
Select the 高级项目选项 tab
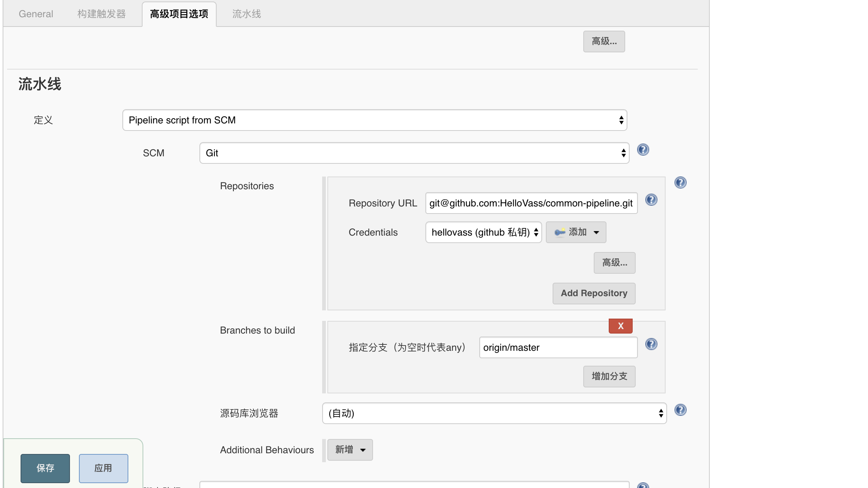coord(179,14)
